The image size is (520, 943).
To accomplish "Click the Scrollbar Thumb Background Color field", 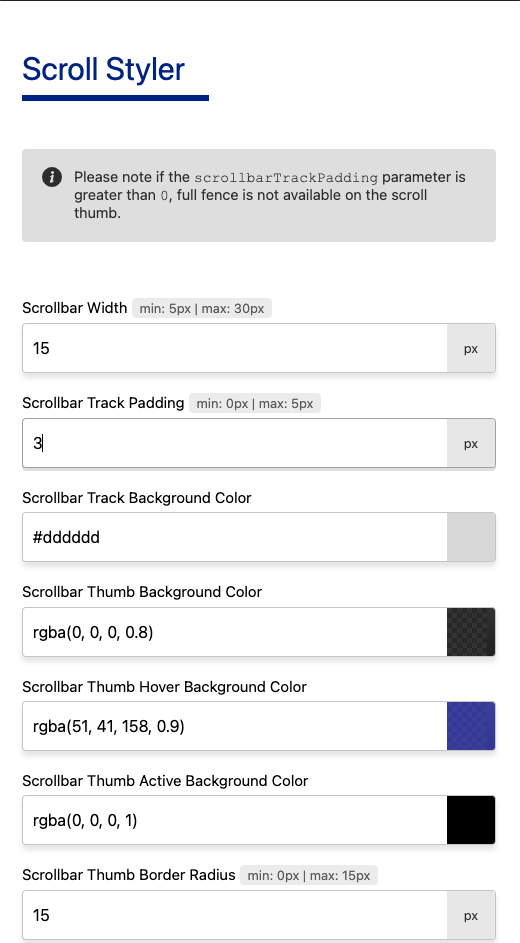I will [235, 632].
